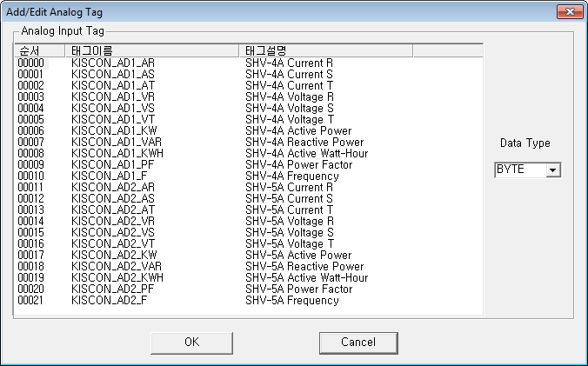Close the Add/Edit Analog Tag window
Viewport: 588px width, 366px height.
point(570,12)
